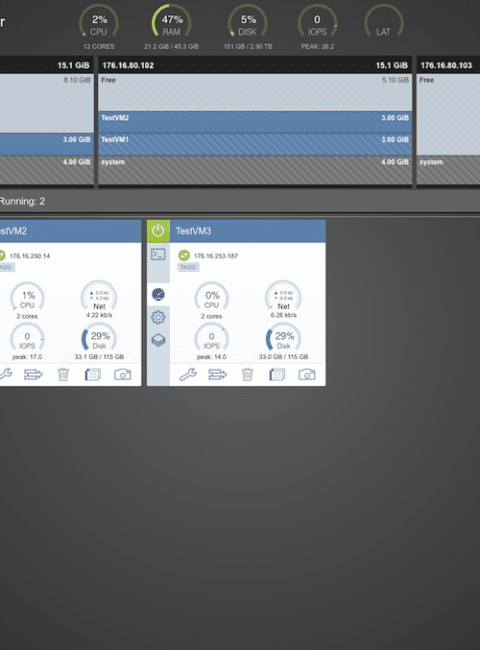Open TestVM3 snapshots stacked layers icon
Image resolution: width=480 pixels, height=650 pixels.
[x=158, y=340]
